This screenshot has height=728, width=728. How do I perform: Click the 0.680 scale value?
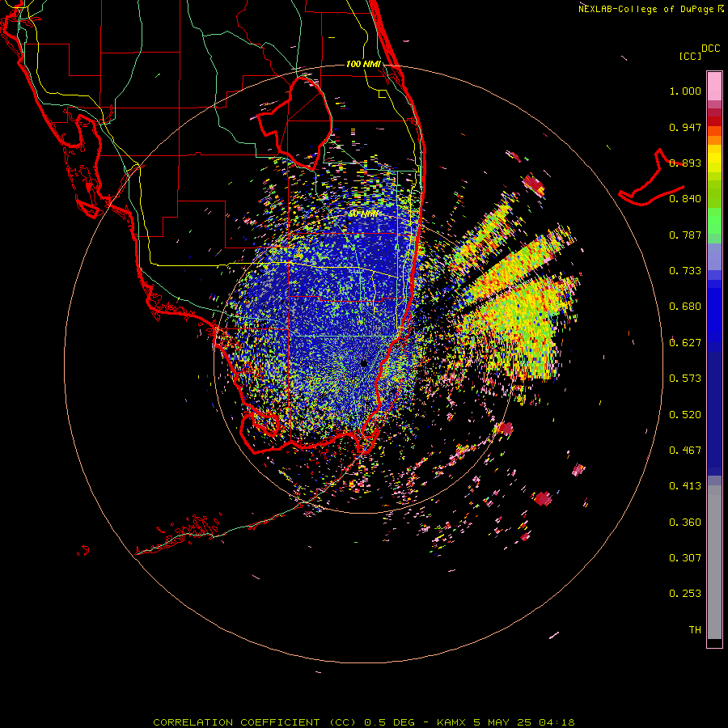click(x=685, y=307)
